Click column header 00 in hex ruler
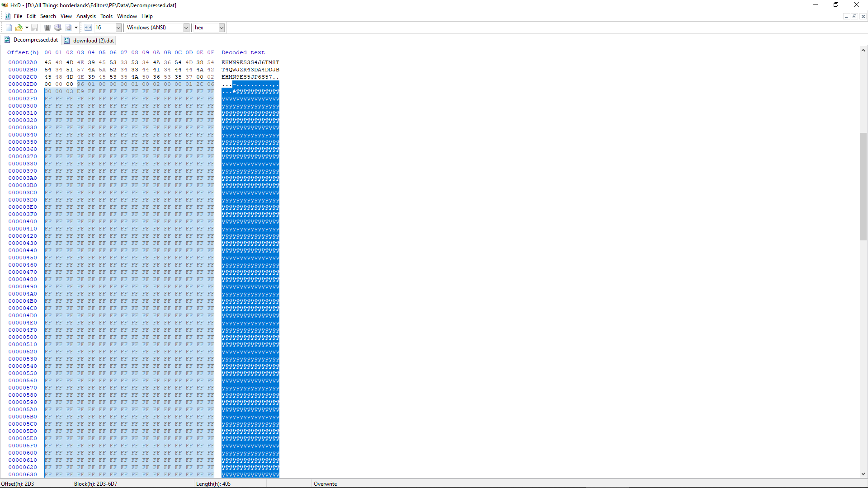Viewport: 868px width, 488px height. (48, 52)
